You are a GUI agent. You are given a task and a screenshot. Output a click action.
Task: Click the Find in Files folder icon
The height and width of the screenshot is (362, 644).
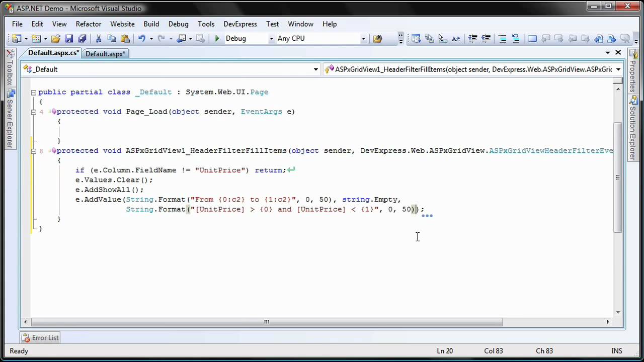(x=377, y=39)
